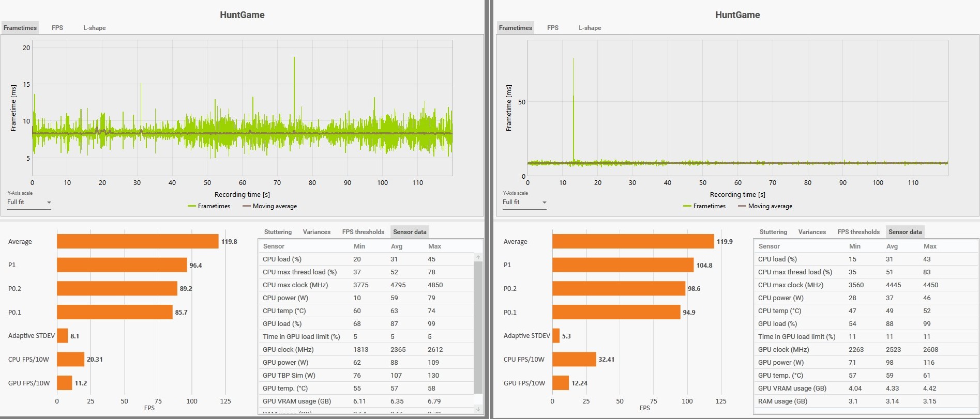Click the Max column header in right table
This screenshot has width=980, height=419.
[x=930, y=246]
